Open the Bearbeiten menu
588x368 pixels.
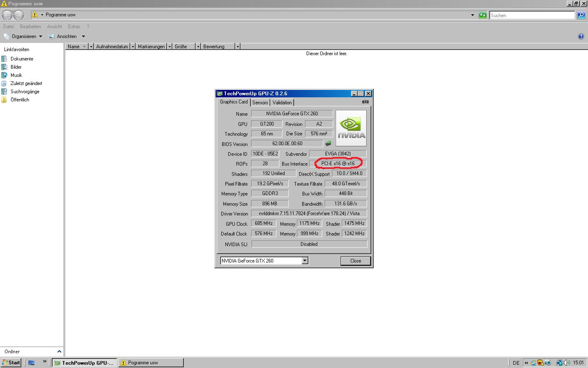pyautogui.click(x=30, y=27)
